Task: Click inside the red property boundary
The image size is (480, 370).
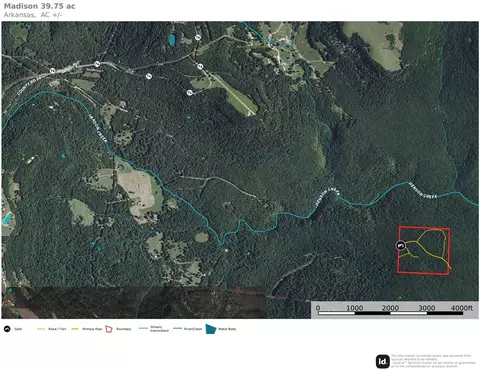Action: (x=424, y=251)
